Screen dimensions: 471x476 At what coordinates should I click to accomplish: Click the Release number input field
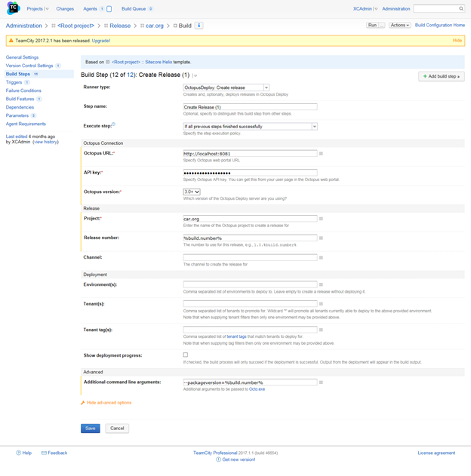(251, 238)
